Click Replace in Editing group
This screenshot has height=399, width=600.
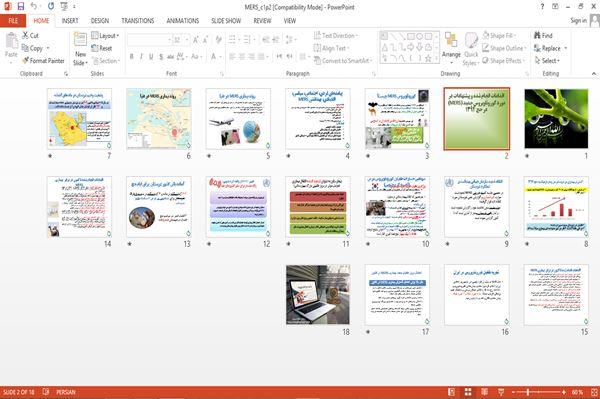pos(548,48)
